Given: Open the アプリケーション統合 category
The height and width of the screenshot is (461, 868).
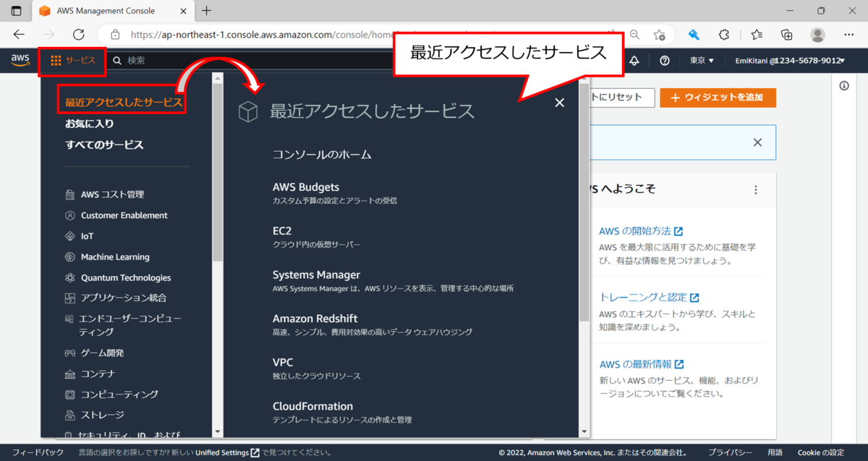Looking at the screenshot, I should coord(124,298).
